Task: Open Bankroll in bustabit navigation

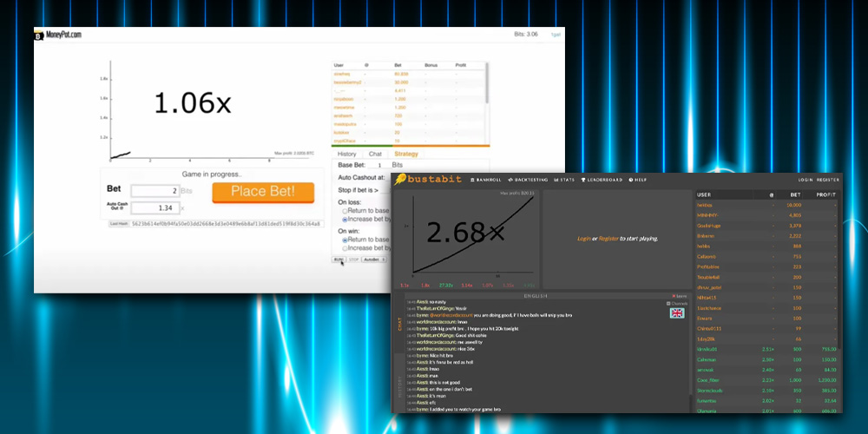Action: pos(485,180)
